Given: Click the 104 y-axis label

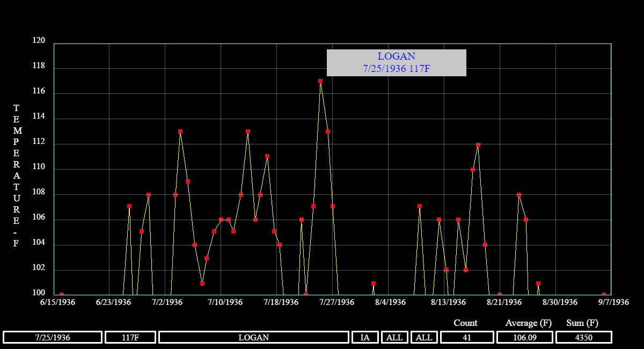Looking at the screenshot, I should [39, 243].
